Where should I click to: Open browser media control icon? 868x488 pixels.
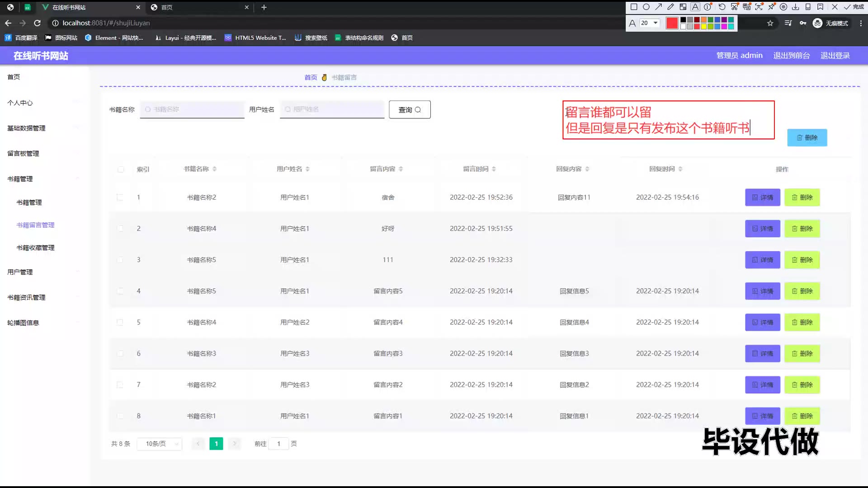click(x=788, y=23)
